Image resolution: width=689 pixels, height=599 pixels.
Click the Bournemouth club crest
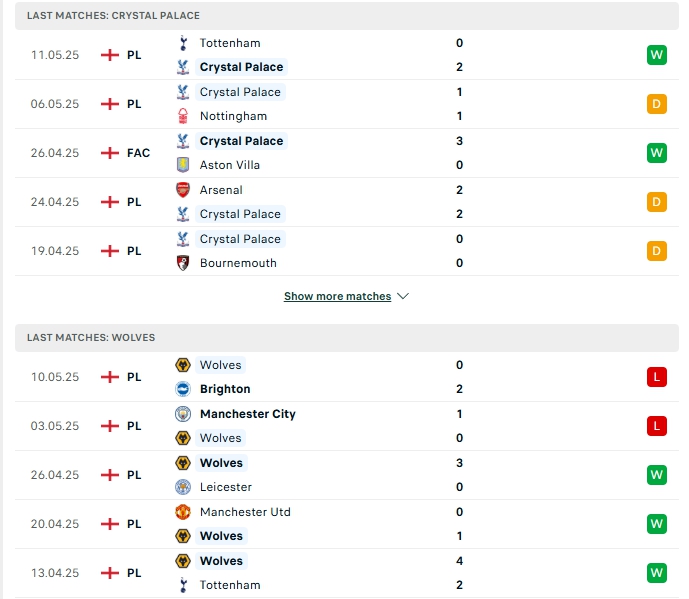point(183,263)
